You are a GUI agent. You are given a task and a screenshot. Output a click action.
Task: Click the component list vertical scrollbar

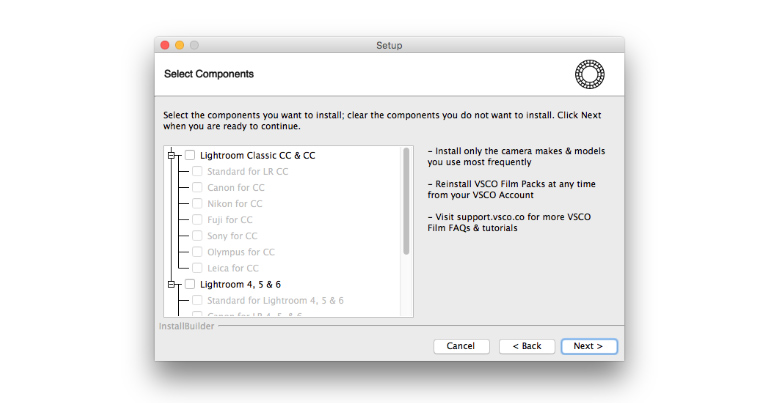click(x=406, y=201)
